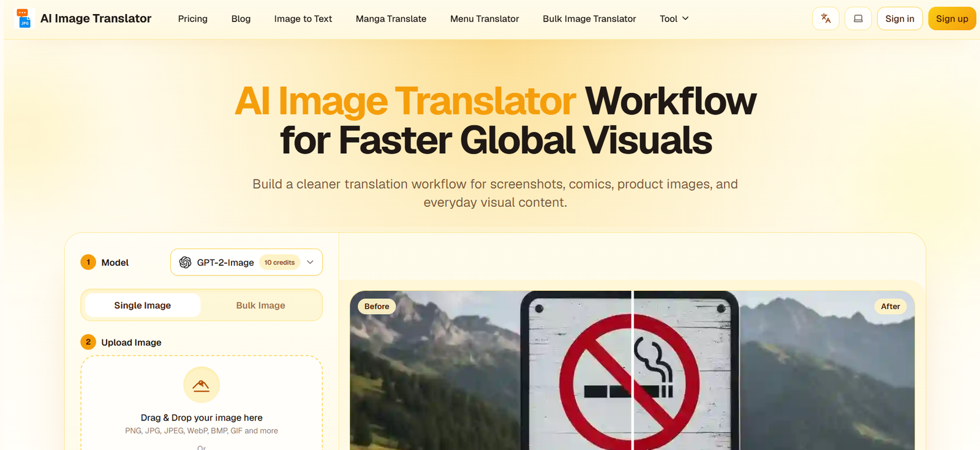
Task: Open Image to Text tool
Action: click(303, 18)
